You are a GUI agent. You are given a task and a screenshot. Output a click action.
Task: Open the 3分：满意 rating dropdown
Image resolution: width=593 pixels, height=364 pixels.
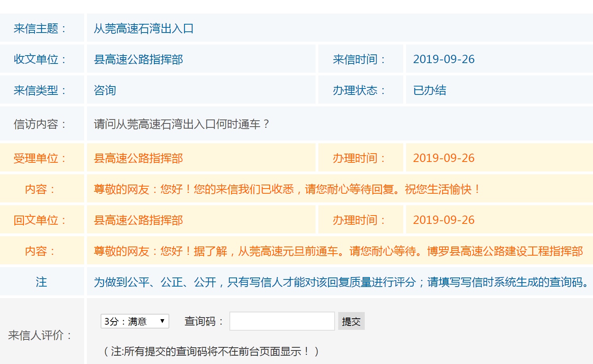coord(130,321)
